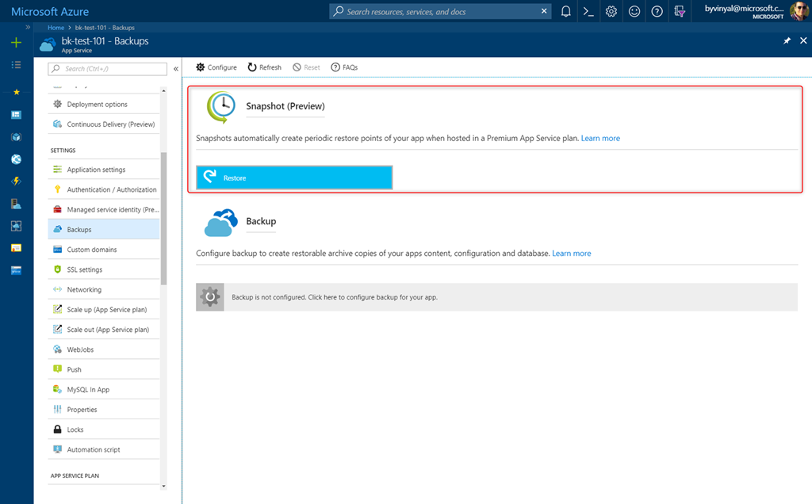Focus the resource menu search field
The height and width of the screenshot is (504, 812).
coord(108,69)
